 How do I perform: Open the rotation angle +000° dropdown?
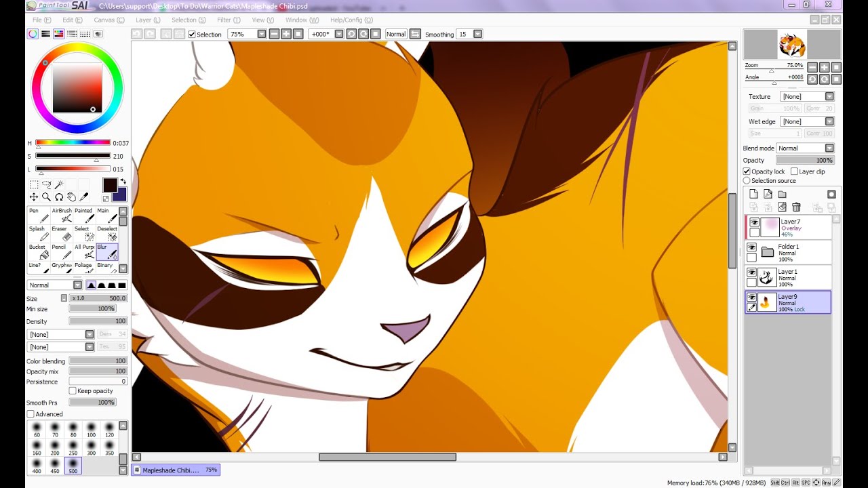339,34
